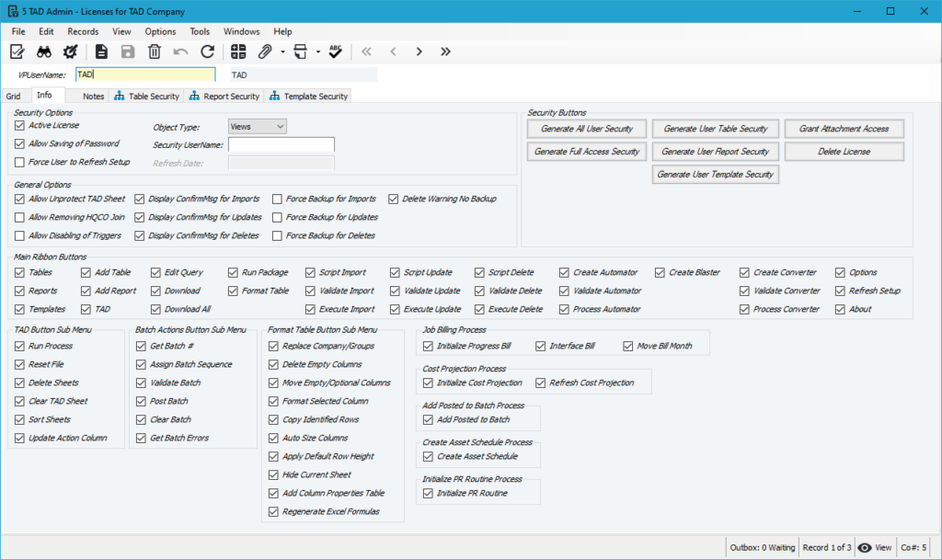
Task: Open the Tools menu
Action: [200, 31]
